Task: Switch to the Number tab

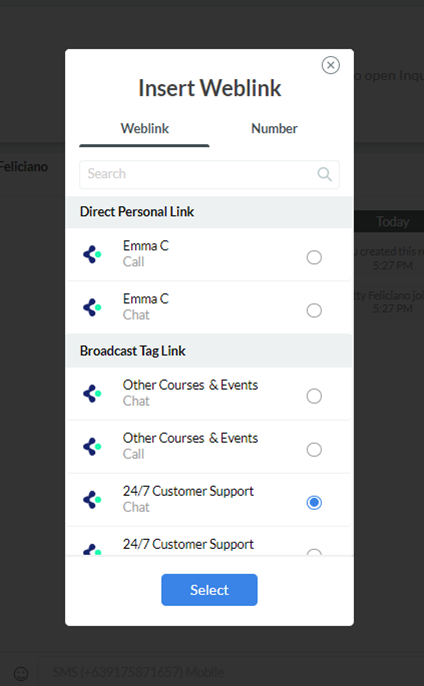Action: 274,129
